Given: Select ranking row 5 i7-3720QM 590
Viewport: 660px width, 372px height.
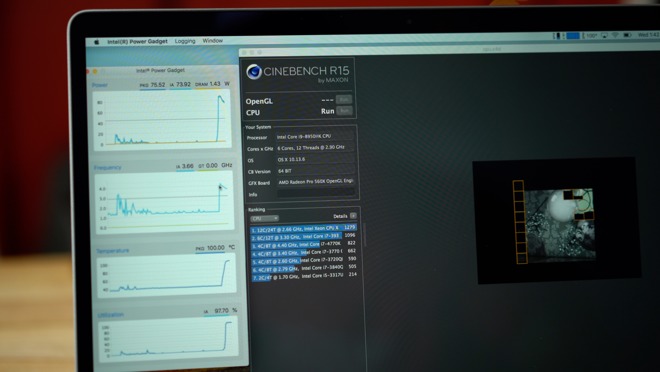Looking at the screenshot, I should point(304,260).
